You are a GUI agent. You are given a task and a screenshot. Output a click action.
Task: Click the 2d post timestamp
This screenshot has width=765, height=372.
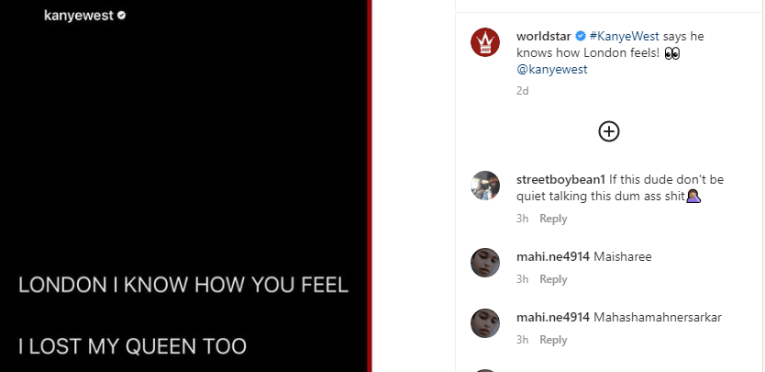coord(523,91)
